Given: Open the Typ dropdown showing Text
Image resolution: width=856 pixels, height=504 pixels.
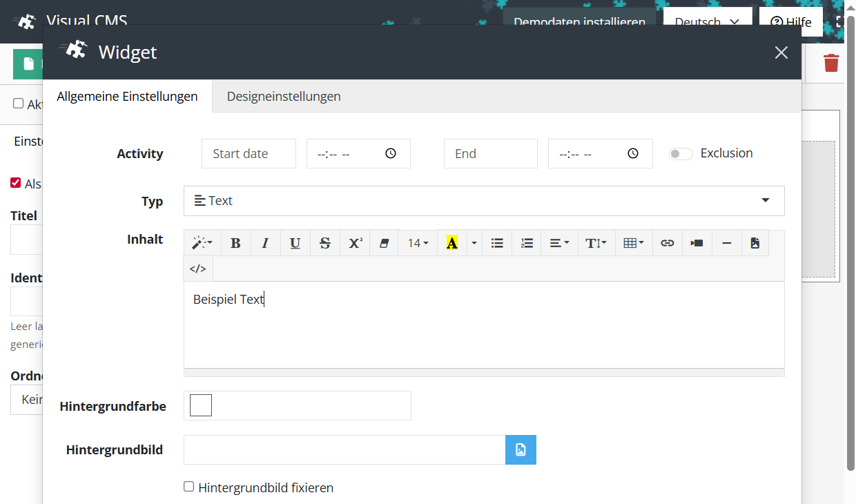Looking at the screenshot, I should point(483,201).
